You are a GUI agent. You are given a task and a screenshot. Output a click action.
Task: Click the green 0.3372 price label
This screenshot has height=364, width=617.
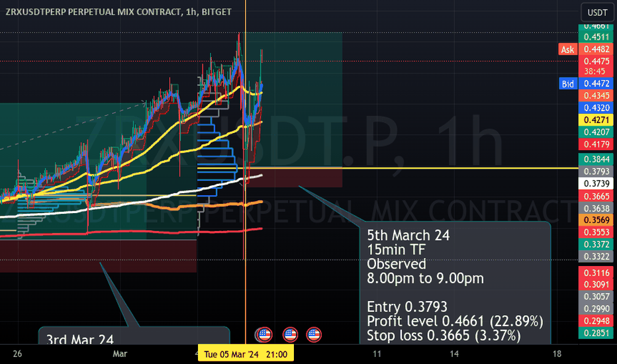[x=596, y=244]
